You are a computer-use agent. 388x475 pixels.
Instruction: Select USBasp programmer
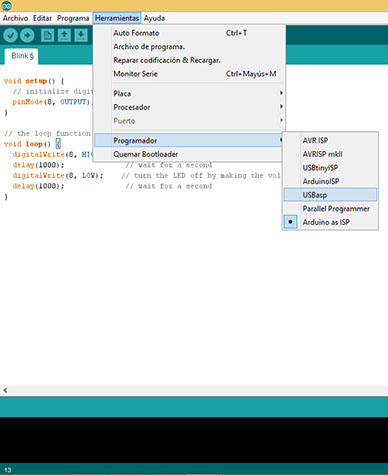pyautogui.click(x=330, y=195)
